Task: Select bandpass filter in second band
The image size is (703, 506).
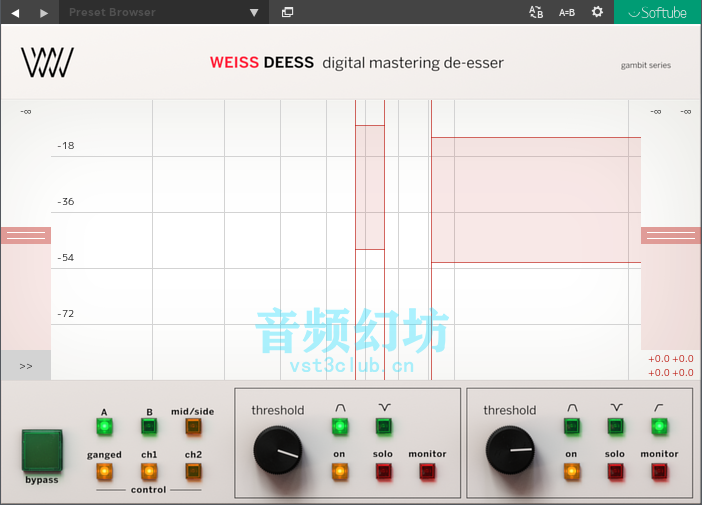Action: [x=572, y=426]
